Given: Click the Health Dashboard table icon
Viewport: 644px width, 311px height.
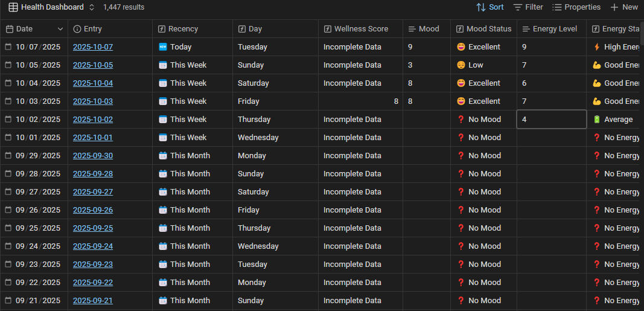Looking at the screenshot, I should pyautogui.click(x=13, y=7).
